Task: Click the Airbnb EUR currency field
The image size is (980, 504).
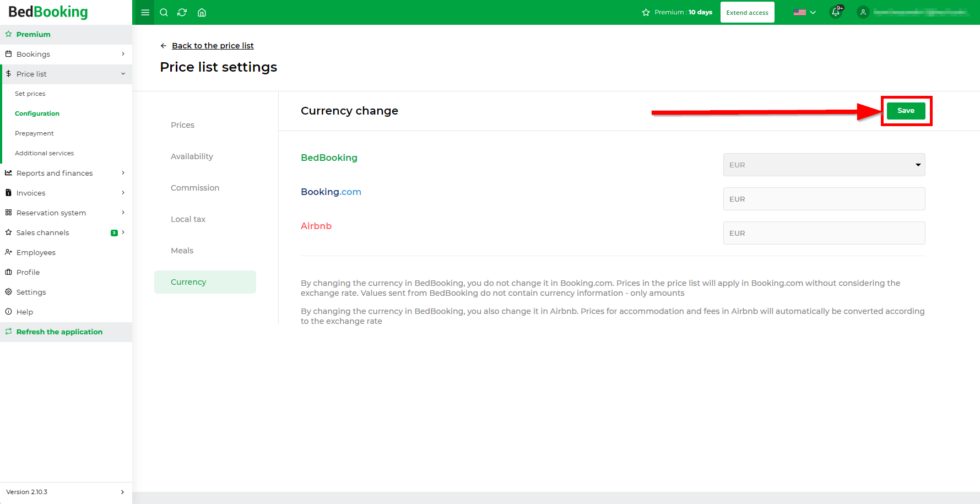Action: point(824,233)
